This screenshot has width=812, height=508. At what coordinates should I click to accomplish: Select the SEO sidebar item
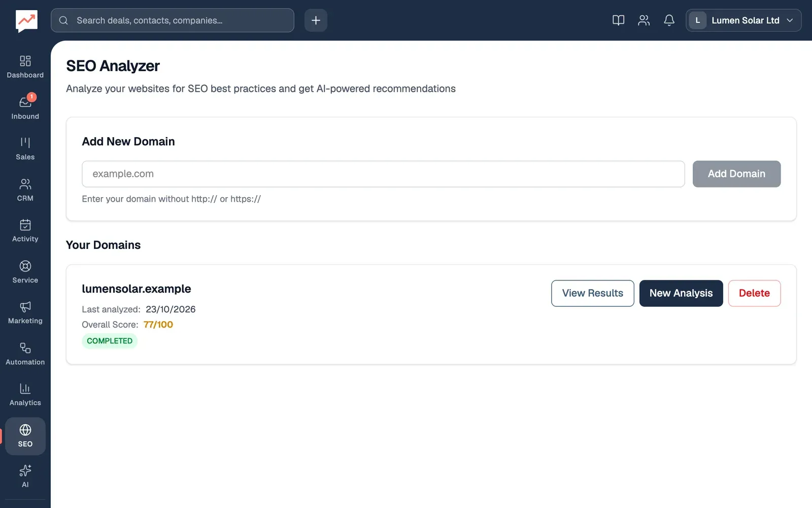[x=25, y=436]
